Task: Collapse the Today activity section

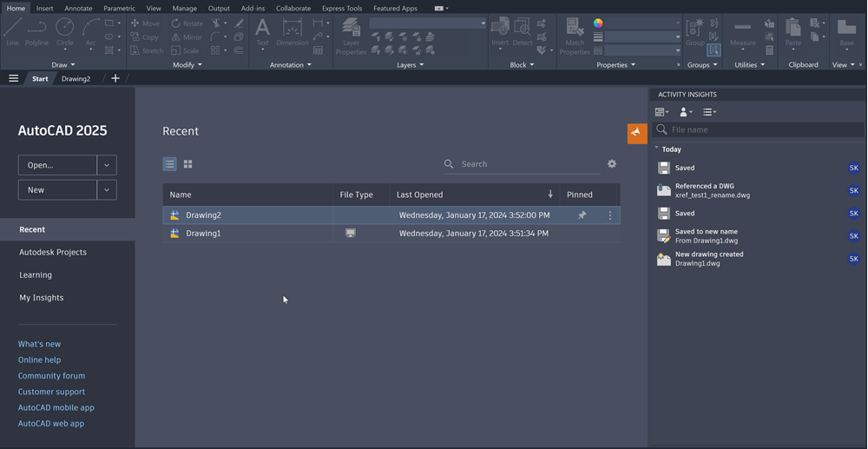Action: [x=657, y=149]
